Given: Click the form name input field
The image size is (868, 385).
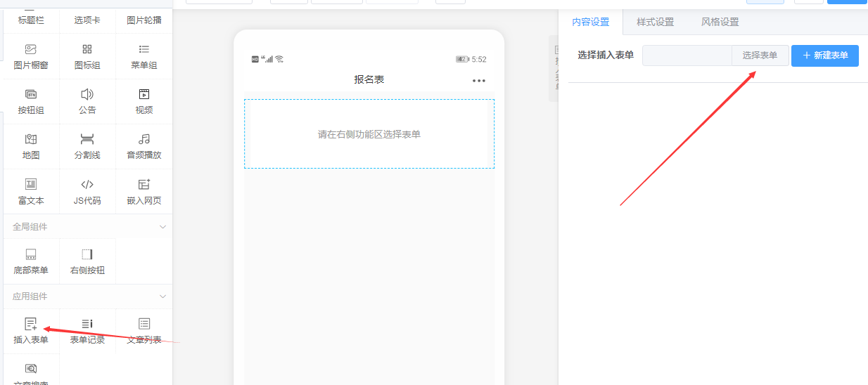Looking at the screenshot, I should (x=687, y=56).
